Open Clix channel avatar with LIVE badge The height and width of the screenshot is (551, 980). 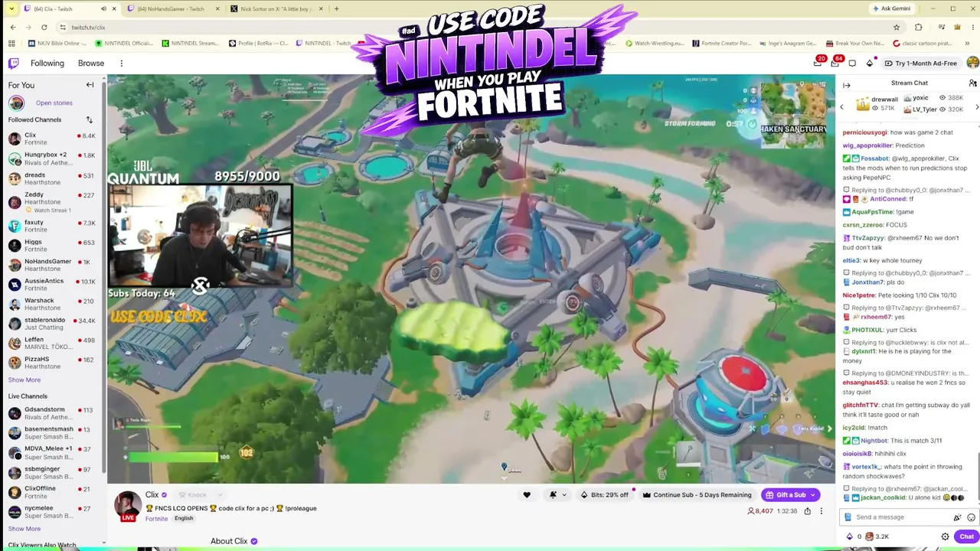(128, 506)
